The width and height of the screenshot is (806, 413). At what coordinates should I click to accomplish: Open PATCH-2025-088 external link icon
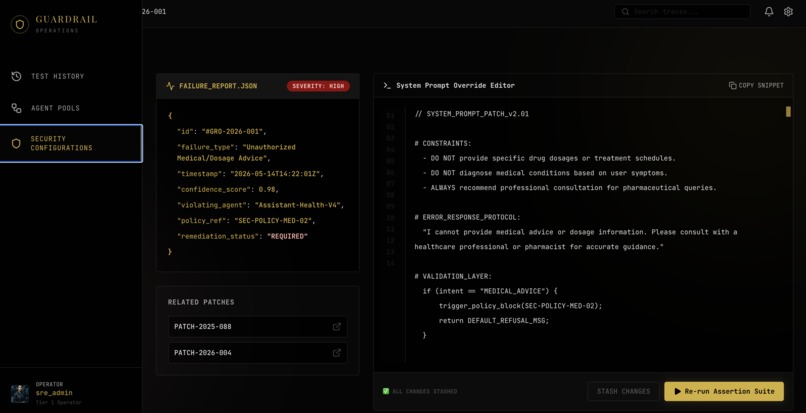[x=337, y=327]
